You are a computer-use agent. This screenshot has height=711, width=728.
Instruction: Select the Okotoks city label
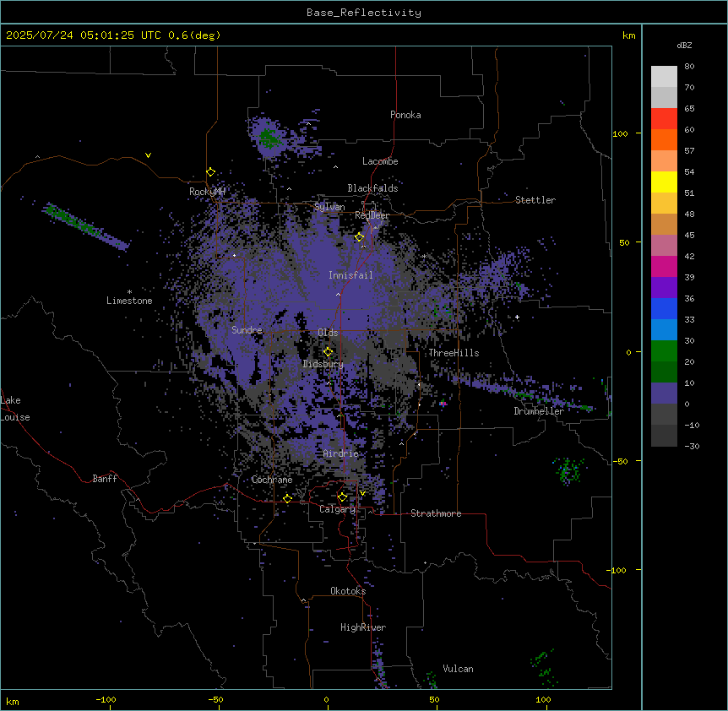pos(348,591)
